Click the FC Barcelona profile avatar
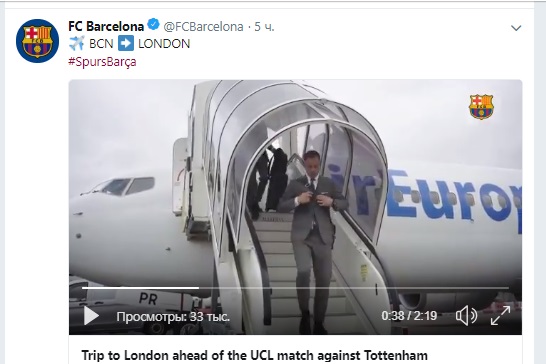The width and height of the screenshot is (546, 364). [x=37, y=41]
